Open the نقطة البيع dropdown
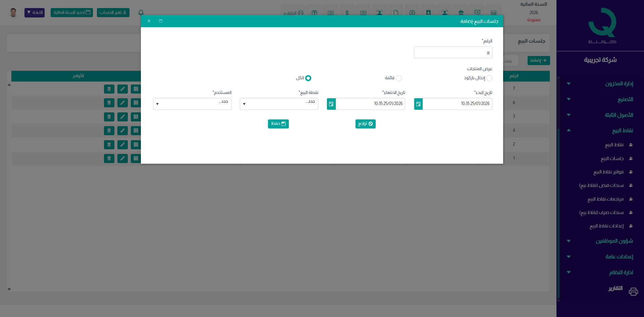The image size is (644, 317). (x=279, y=104)
